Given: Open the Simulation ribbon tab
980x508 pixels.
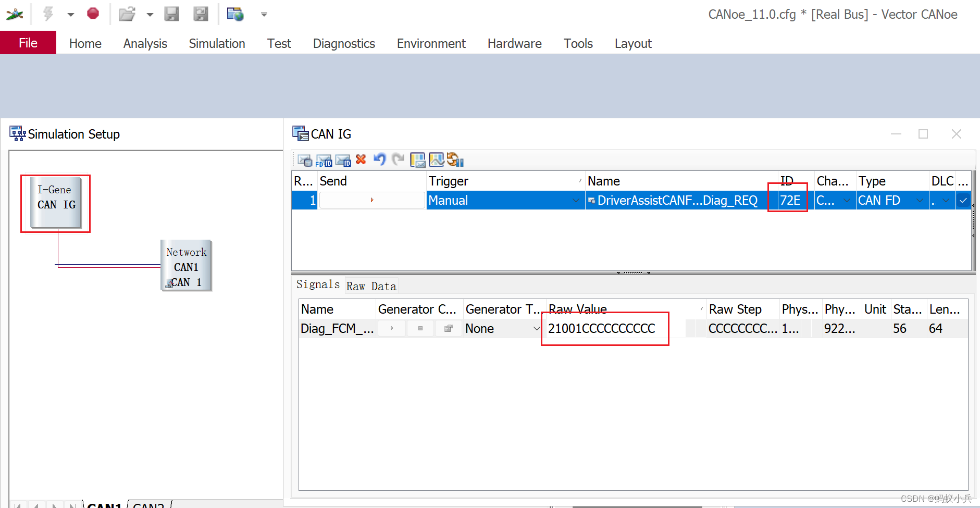Looking at the screenshot, I should pos(217,43).
